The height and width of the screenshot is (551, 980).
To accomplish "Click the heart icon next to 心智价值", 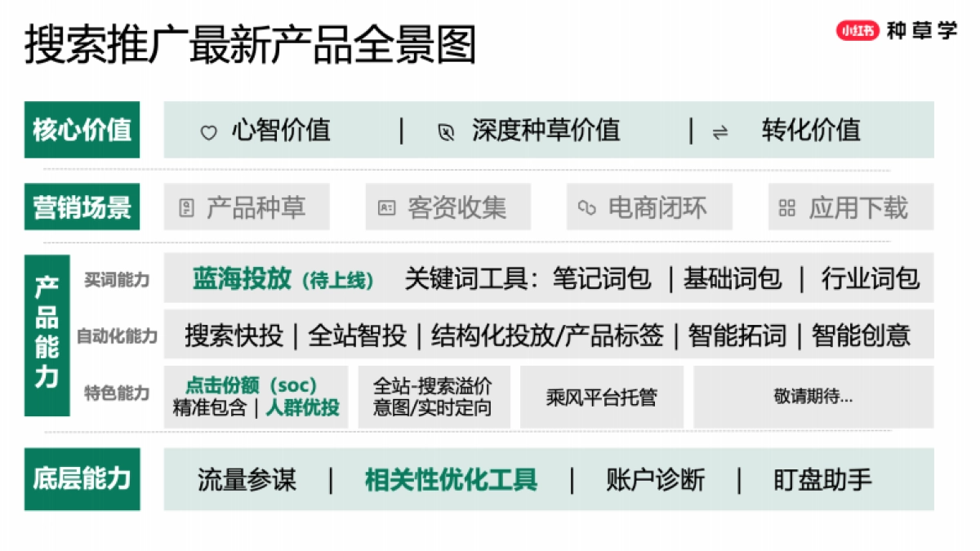I will pyautogui.click(x=208, y=130).
